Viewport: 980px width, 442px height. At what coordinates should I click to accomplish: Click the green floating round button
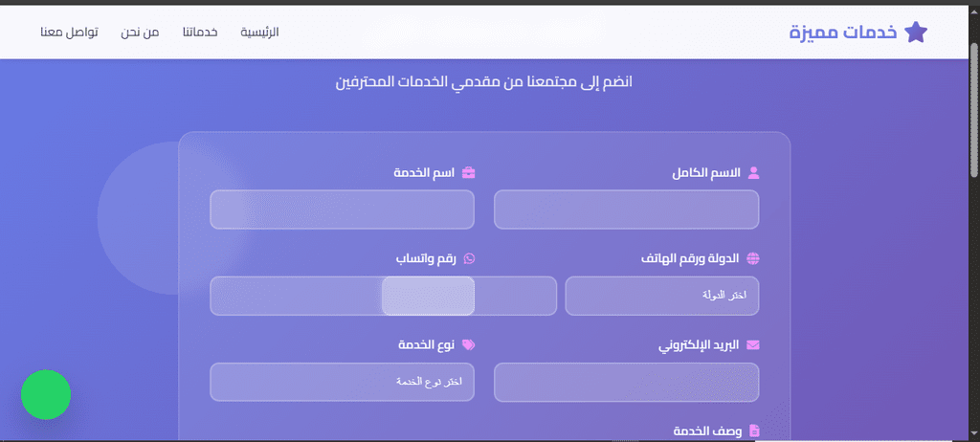[x=46, y=394]
